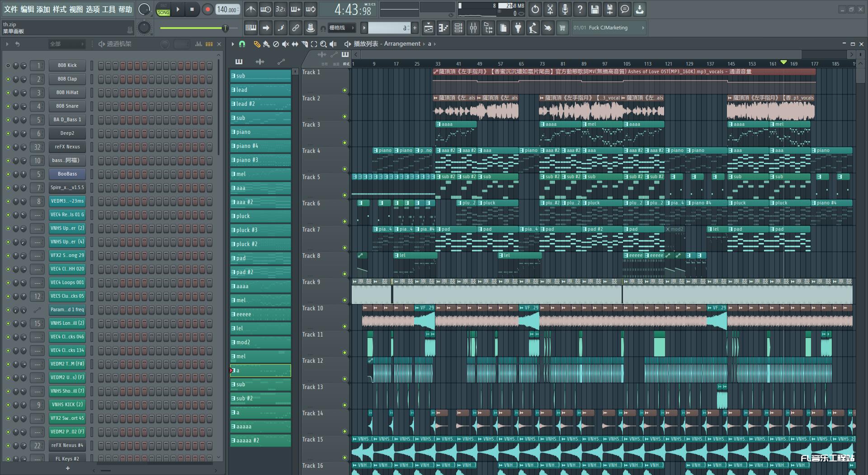Mute Track 9 using its green dot

[x=344, y=300]
